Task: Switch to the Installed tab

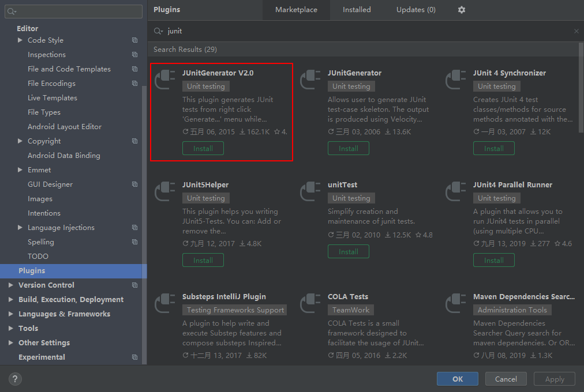Action: pos(357,10)
